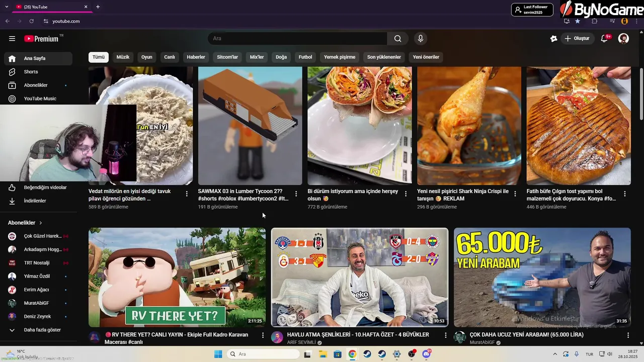
Task: Open Deniz Zeyrek subscription channel
Action: pyautogui.click(x=38, y=317)
